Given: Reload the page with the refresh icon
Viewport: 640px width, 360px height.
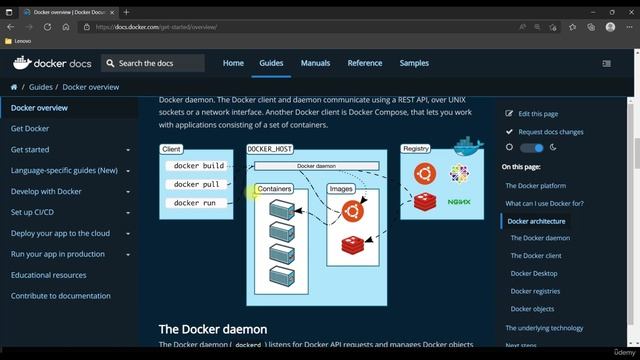Looking at the screenshot, I should pos(47,27).
